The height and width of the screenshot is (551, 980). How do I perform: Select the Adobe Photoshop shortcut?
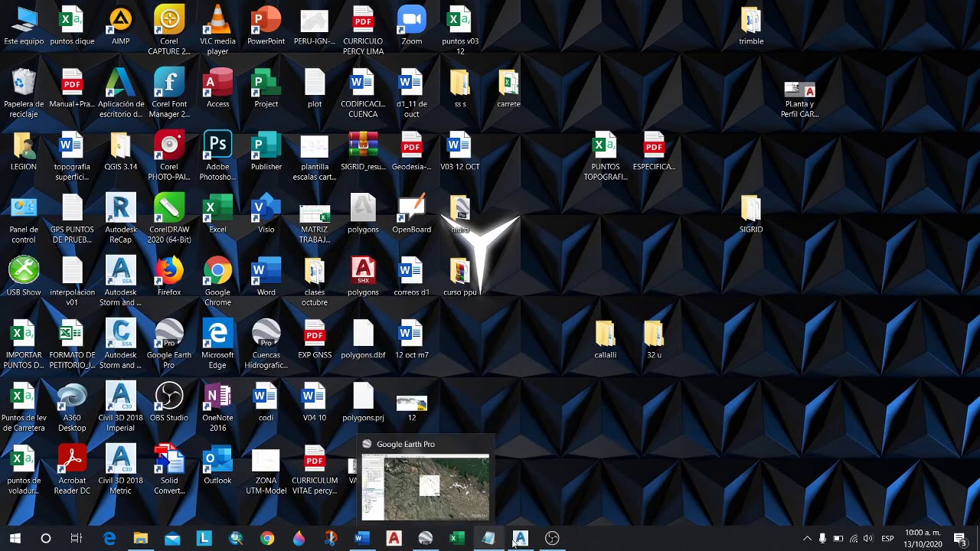[217, 156]
